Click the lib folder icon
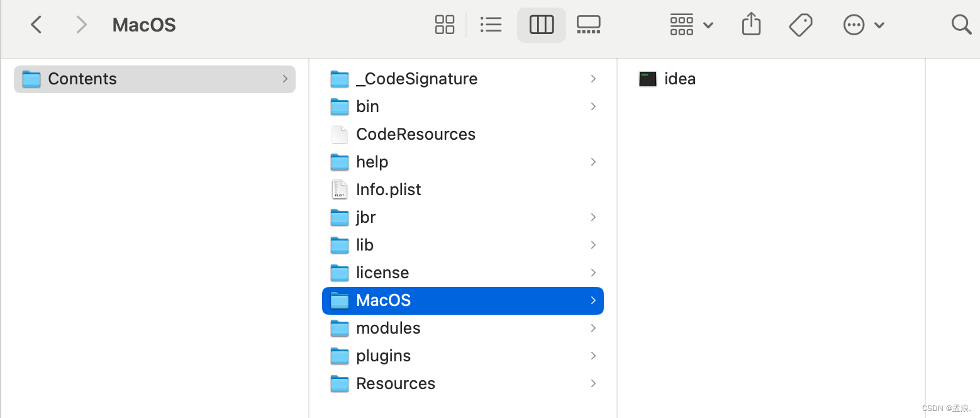The image size is (980, 418). coord(340,245)
